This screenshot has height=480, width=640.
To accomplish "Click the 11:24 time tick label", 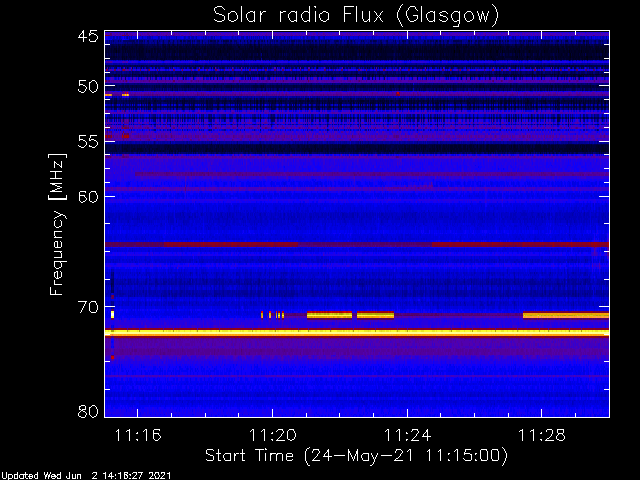I will coord(407,436).
